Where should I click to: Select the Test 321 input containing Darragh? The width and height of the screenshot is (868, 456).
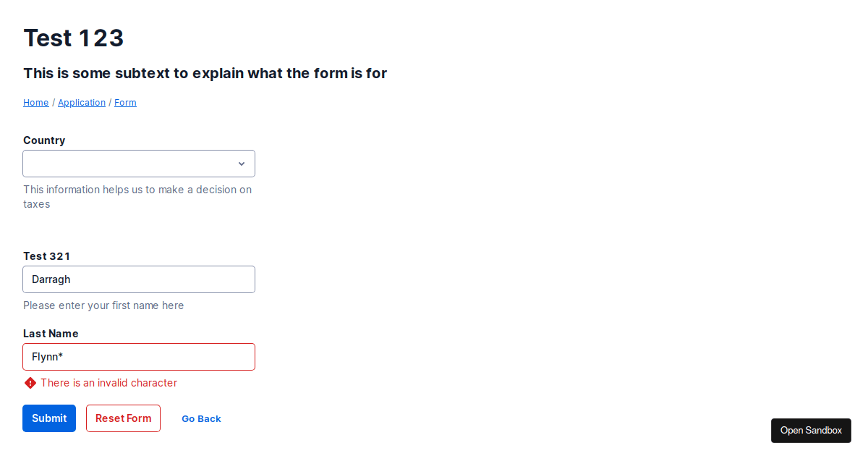click(x=137, y=279)
